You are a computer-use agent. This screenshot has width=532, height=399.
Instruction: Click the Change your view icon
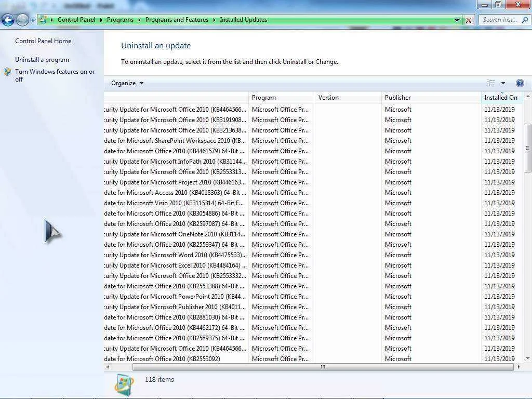point(490,83)
